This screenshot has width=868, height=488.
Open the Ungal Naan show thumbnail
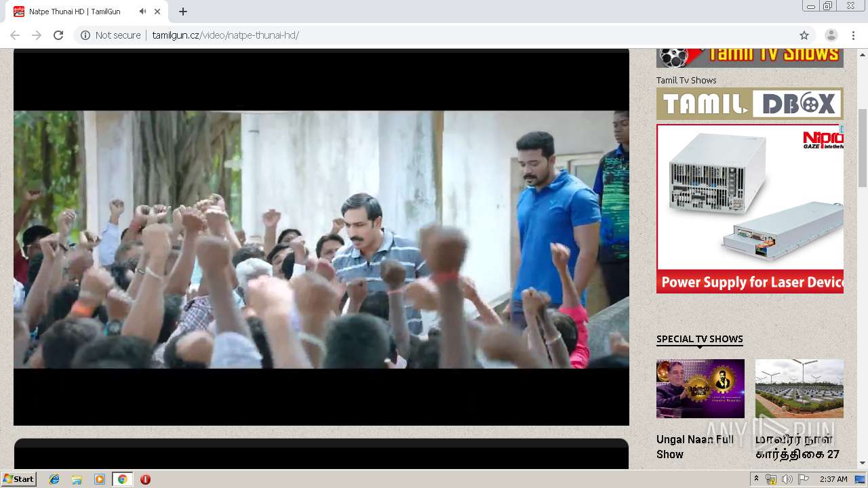tap(701, 388)
